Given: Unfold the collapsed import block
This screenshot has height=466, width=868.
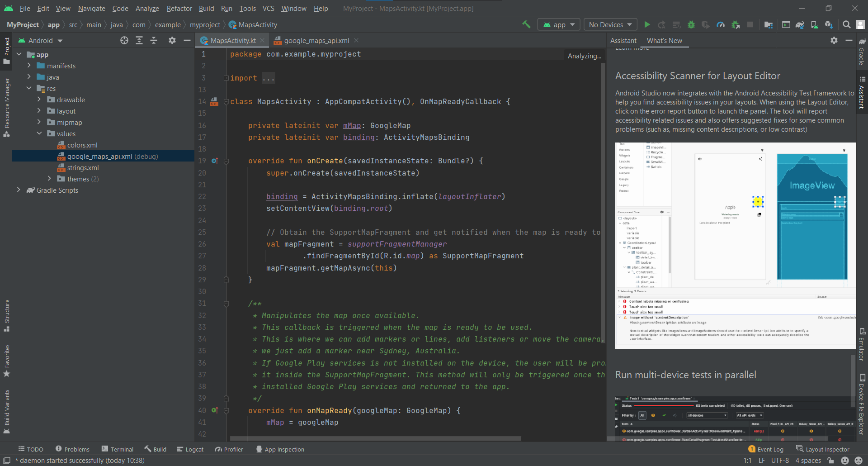Looking at the screenshot, I should tap(226, 78).
